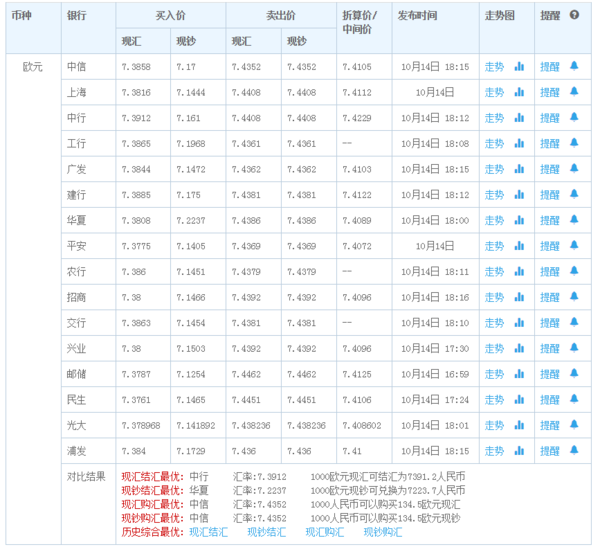Open the 走势 link for 邮储
The height and width of the screenshot is (556, 600).
click(x=494, y=374)
